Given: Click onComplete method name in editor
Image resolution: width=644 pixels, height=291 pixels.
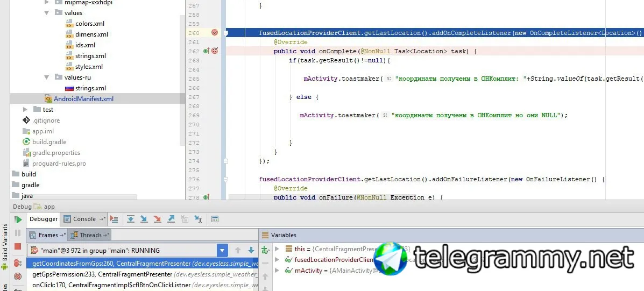Looking at the screenshot, I should pyautogui.click(x=338, y=51).
